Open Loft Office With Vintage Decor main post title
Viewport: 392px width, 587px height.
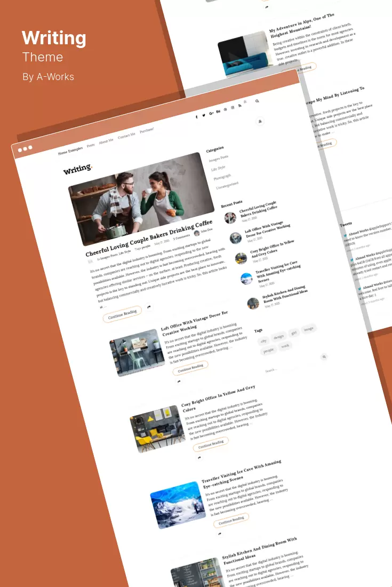tap(195, 323)
